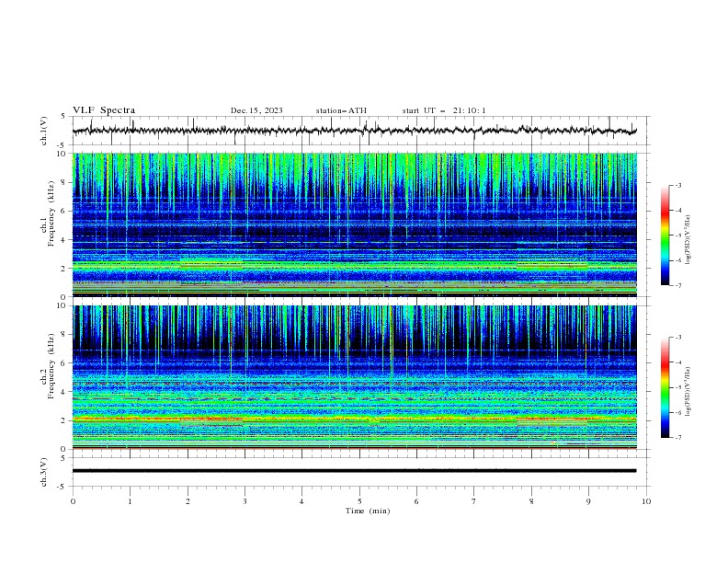Click the ch.2 'Frequency (kHz)' axis label
Screen dimensions: 728x563
(x=51, y=366)
